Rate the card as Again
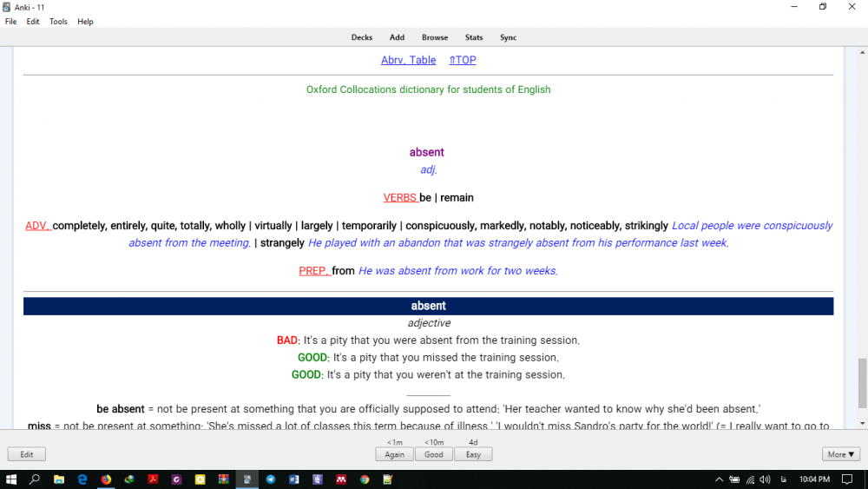Viewport: 868px width, 489px height. 395,454
